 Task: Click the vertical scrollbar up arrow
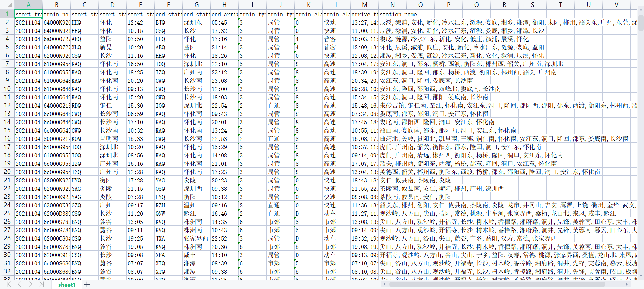pos(641,11)
